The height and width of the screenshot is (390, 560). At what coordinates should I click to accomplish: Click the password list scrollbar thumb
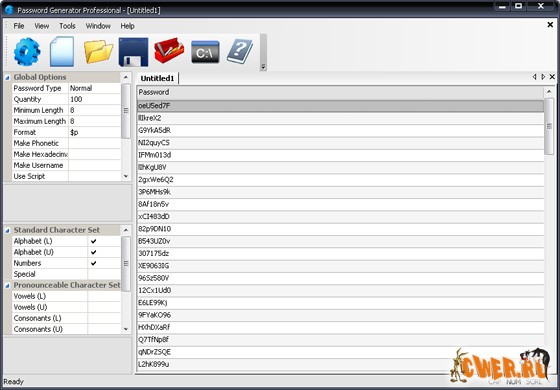[x=549, y=127]
